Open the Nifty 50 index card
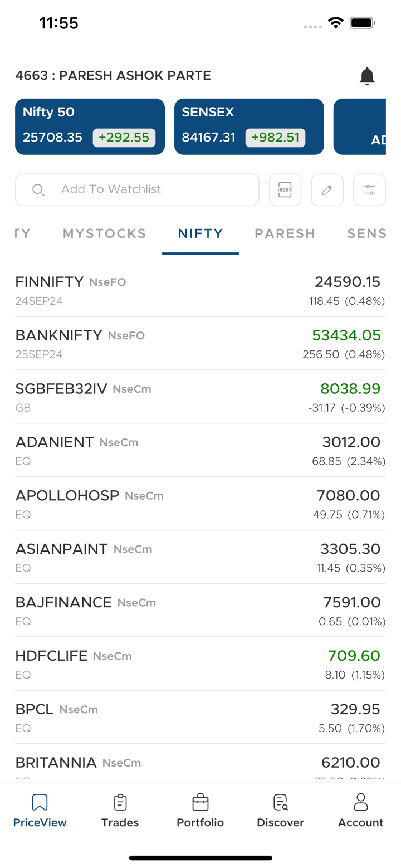This screenshot has height=868, width=401. click(90, 126)
